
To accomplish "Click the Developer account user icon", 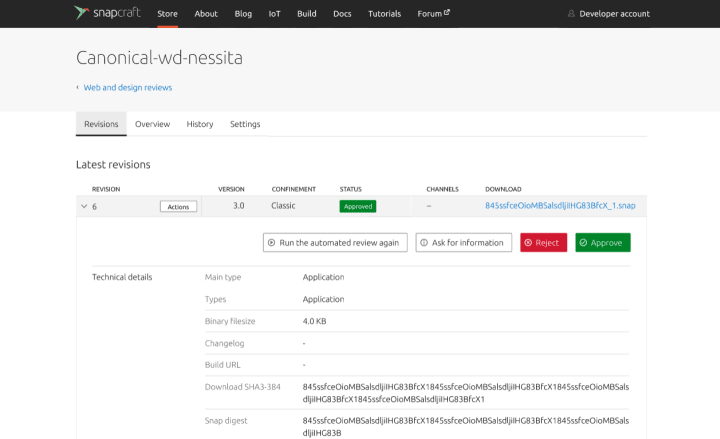I will coord(571,14).
